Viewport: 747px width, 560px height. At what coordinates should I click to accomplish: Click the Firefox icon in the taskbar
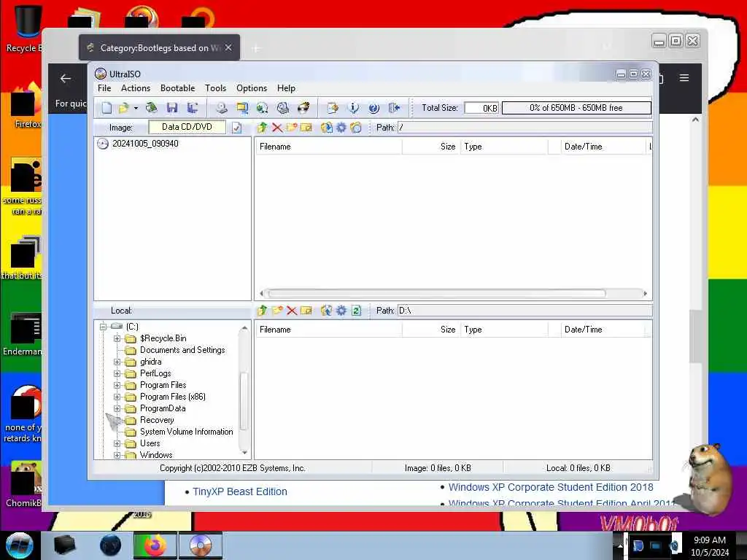point(155,545)
